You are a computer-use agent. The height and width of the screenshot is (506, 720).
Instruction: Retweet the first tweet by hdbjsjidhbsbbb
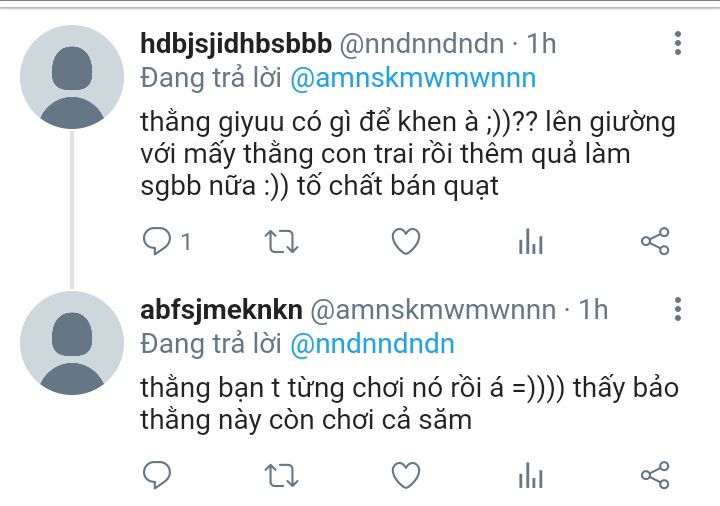point(281,242)
